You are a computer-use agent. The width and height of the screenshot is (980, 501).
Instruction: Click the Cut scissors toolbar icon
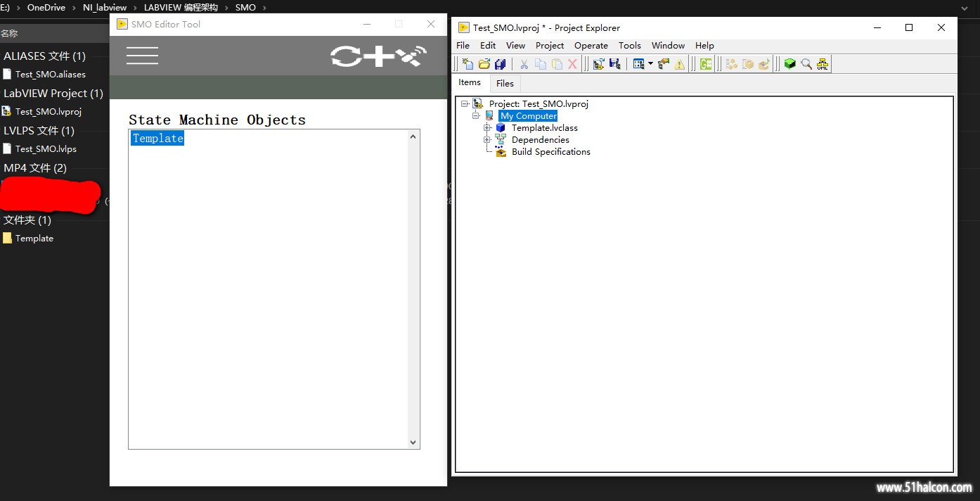click(x=524, y=64)
